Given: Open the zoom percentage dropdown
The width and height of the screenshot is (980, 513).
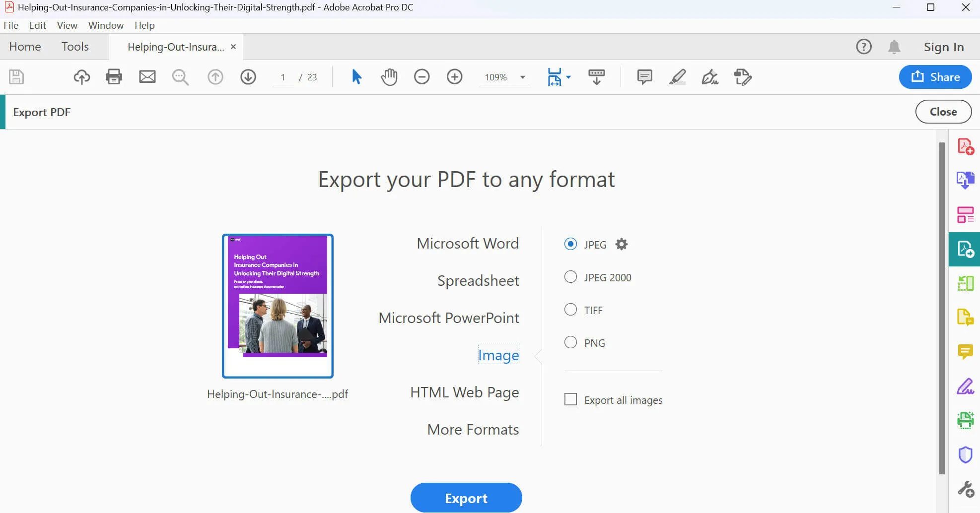Looking at the screenshot, I should (522, 77).
